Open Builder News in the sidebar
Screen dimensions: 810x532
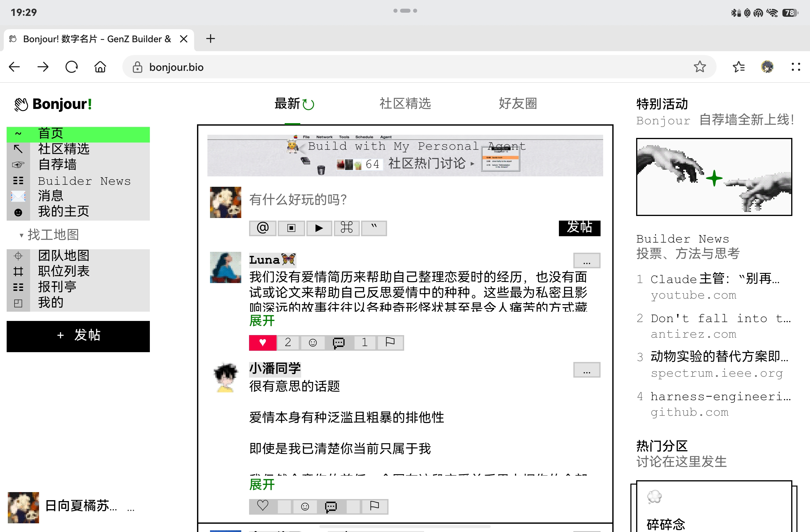[78, 181]
